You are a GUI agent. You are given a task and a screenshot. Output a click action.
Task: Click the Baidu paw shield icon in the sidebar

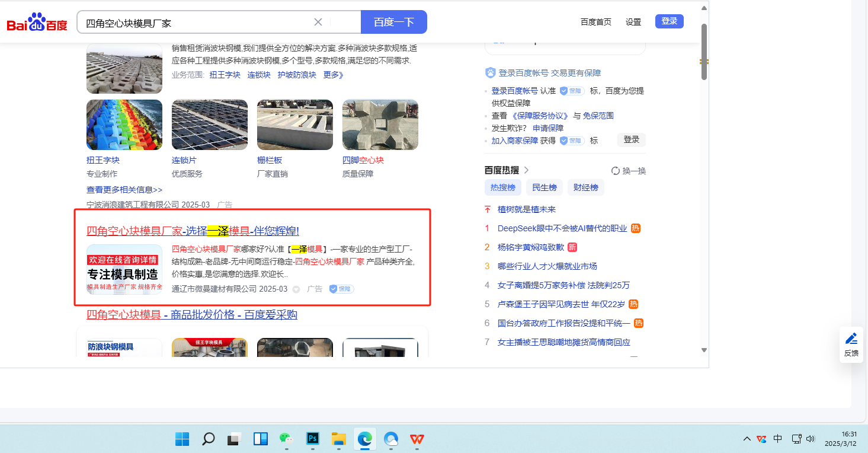[x=491, y=73]
